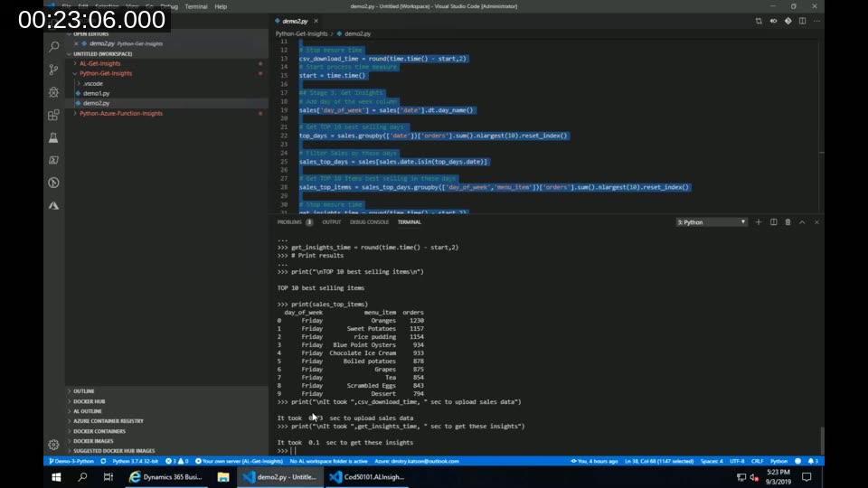The width and height of the screenshot is (868, 488).
Task: Click Your own server (AL-Get-Insights) status
Action: coord(239,461)
